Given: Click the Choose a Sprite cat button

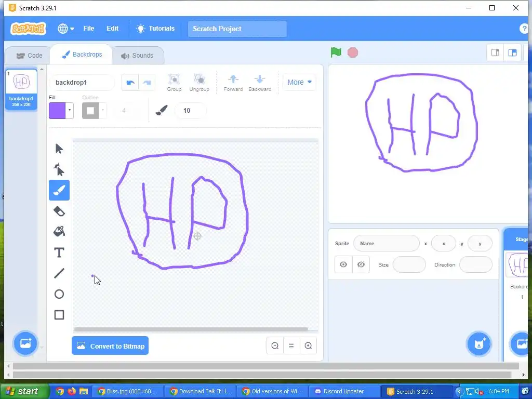Looking at the screenshot, I should click(x=478, y=344).
